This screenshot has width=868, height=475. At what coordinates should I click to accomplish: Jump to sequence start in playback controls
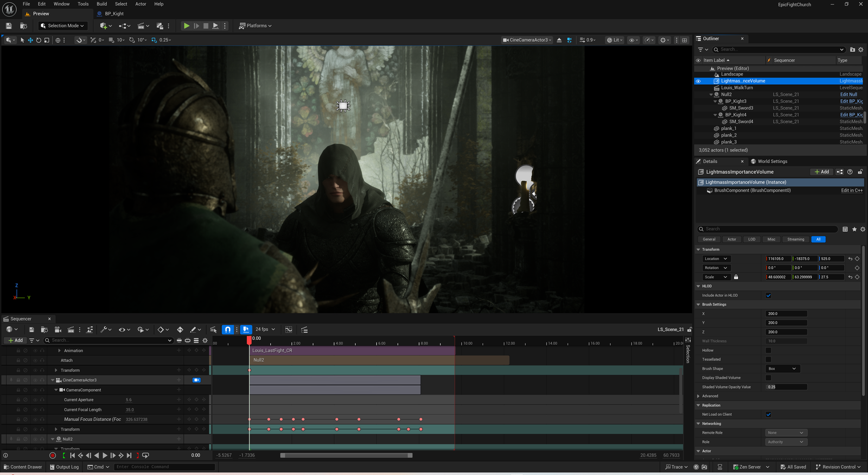tap(72, 455)
